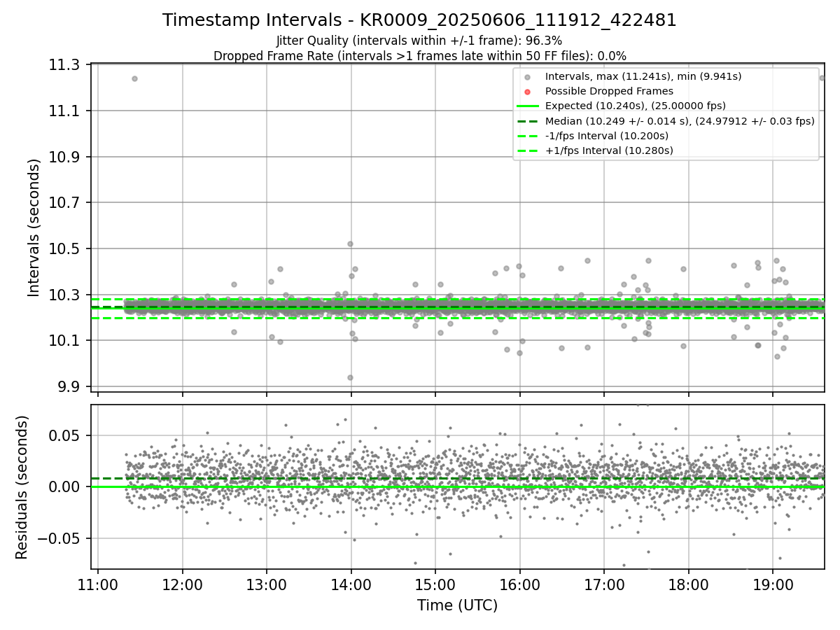Select the Dropped Frame Rate 0.0% subtitle line
Screen dimensions: 840x630
coord(419,56)
